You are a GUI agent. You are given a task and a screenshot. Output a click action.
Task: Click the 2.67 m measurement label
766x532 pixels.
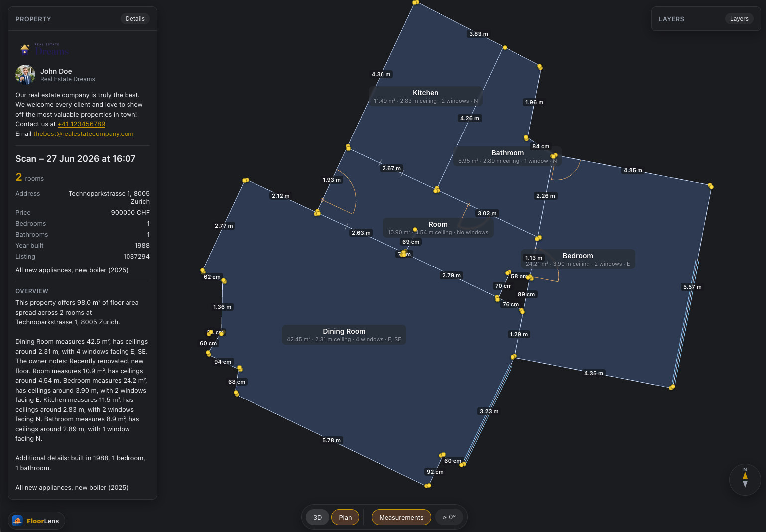391,168
